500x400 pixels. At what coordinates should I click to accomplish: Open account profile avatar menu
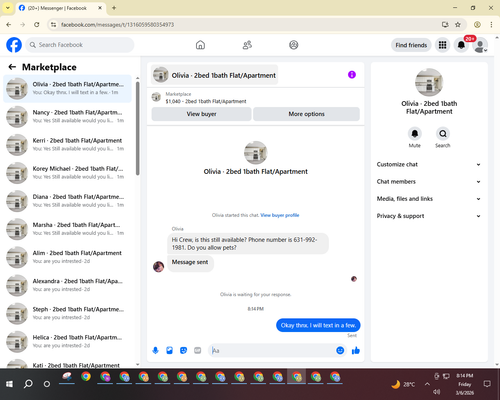tap(480, 45)
